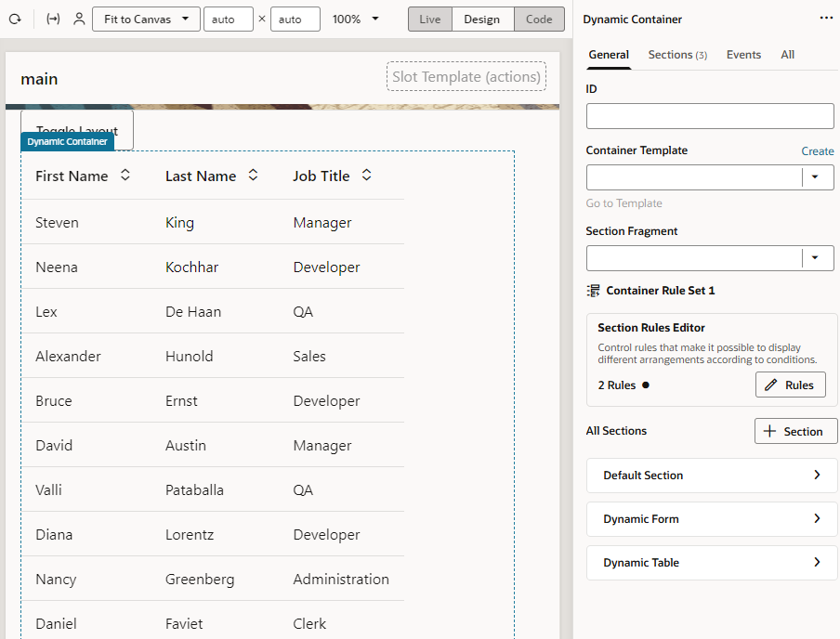
Task: Switch to Live mode
Action: click(x=429, y=20)
